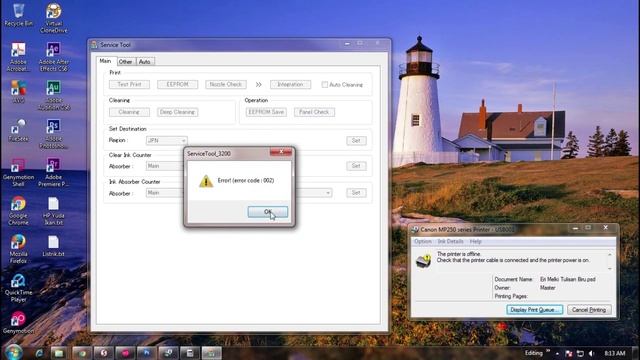
Task: Open Help menu in Canon printer window
Action: point(476,242)
